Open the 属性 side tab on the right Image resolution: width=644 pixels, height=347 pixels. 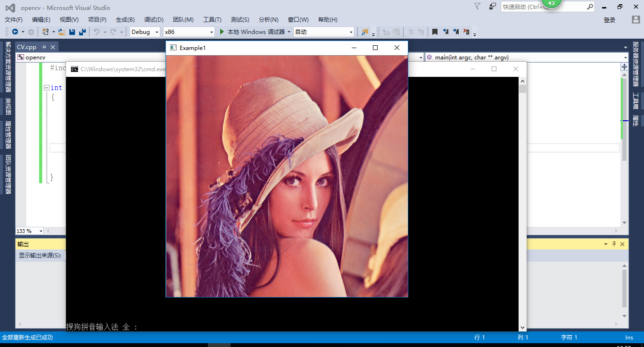coord(636,121)
